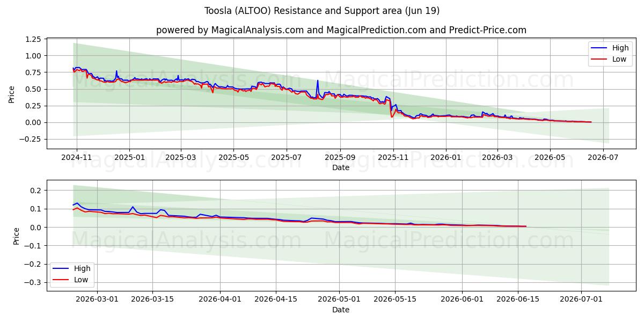Click 'Low' in the top chart legend
This screenshot has height=322, width=644.
(619, 59)
